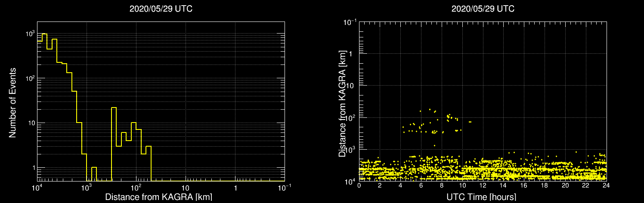Screen dimensions: 644x203
Task: Click the 10^2 tick label on the histogram y-axis
Action: click(29, 78)
